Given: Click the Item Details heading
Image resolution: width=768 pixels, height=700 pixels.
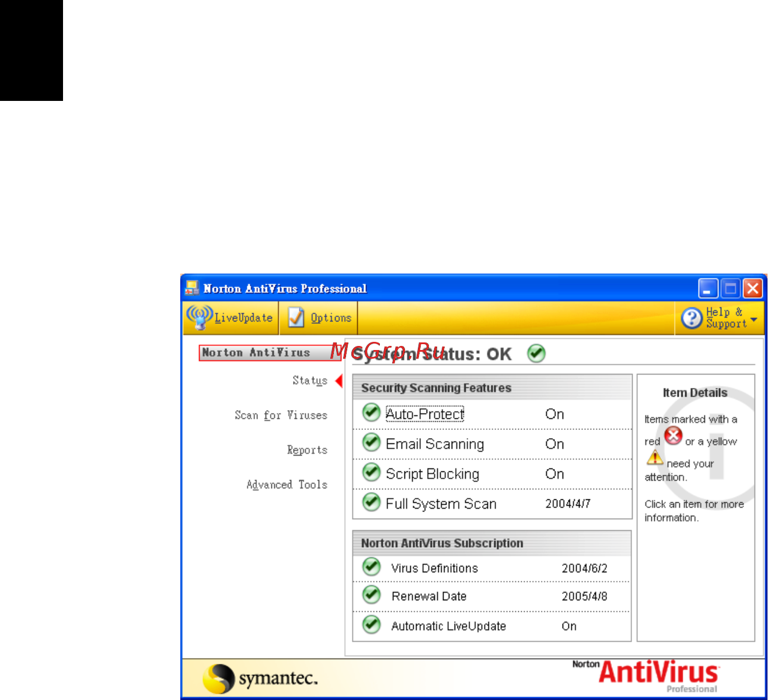Looking at the screenshot, I should tap(695, 393).
